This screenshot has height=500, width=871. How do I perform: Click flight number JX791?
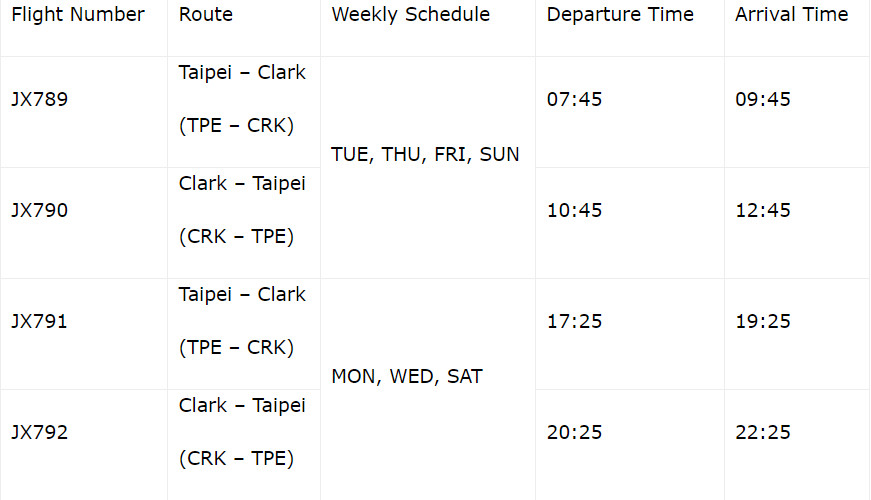click(40, 322)
